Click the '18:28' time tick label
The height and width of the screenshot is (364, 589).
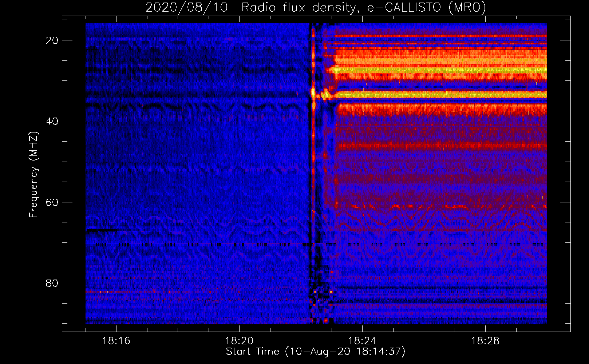pos(485,341)
